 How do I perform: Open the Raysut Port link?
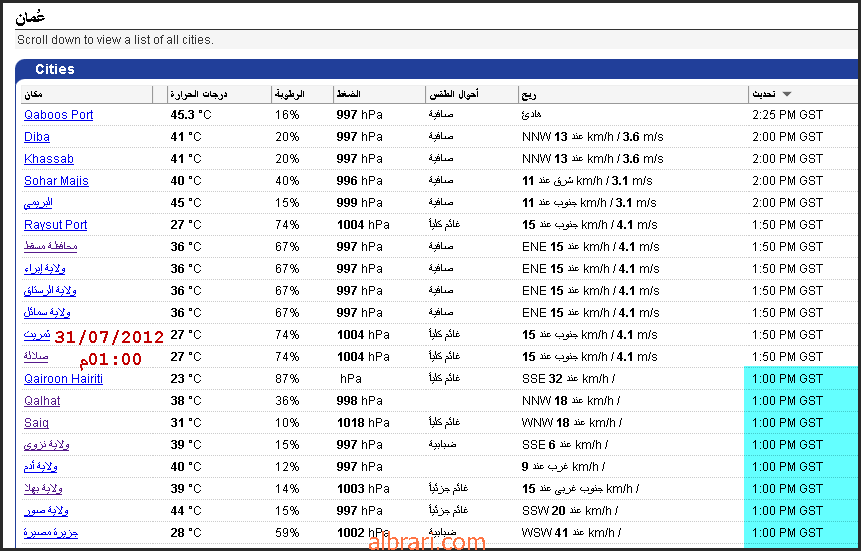coord(55,225)
